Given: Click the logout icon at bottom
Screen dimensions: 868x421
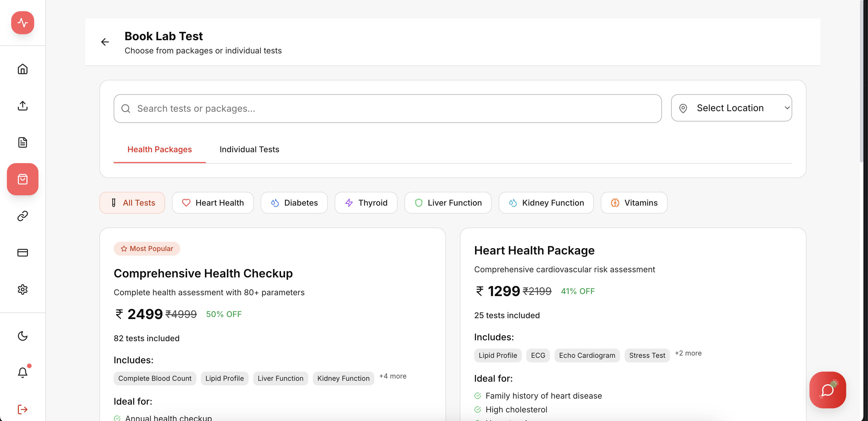Looking at the screenshot, I should [23, 409].
